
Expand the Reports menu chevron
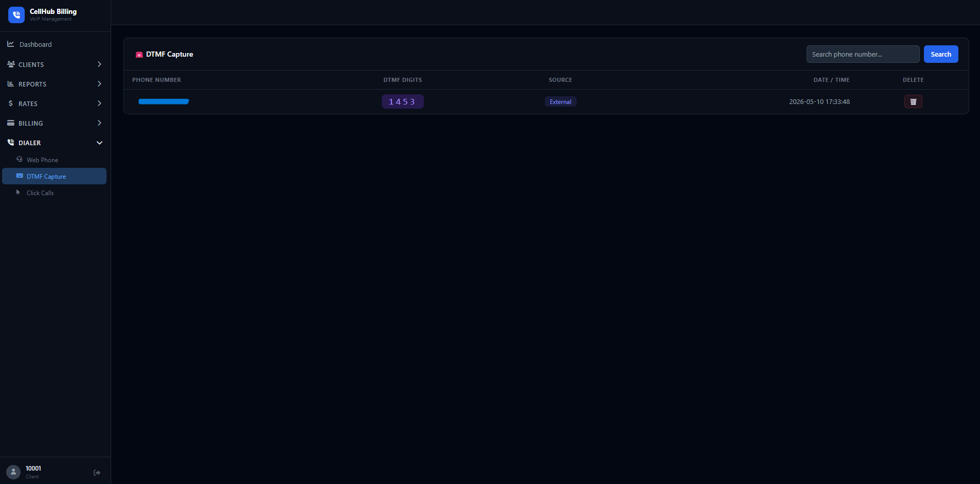coord(99,84)
